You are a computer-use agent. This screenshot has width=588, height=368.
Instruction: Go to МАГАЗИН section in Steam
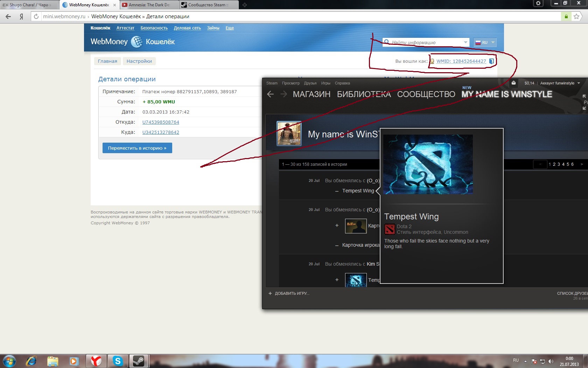[311, 94]
